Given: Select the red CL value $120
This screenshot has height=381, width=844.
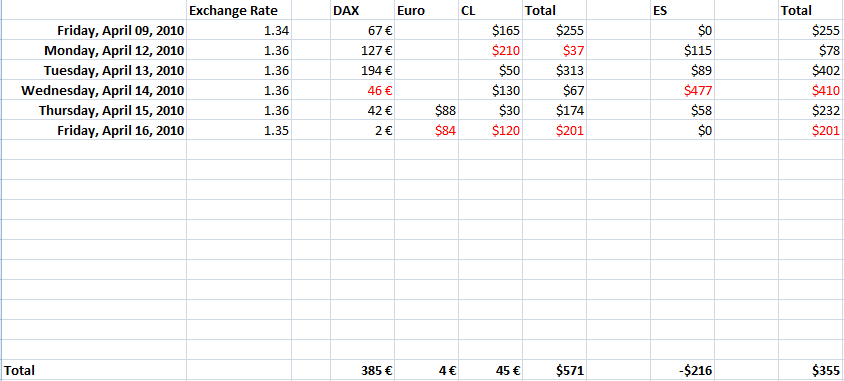Looking at the screenshot, I should (490, 130).
